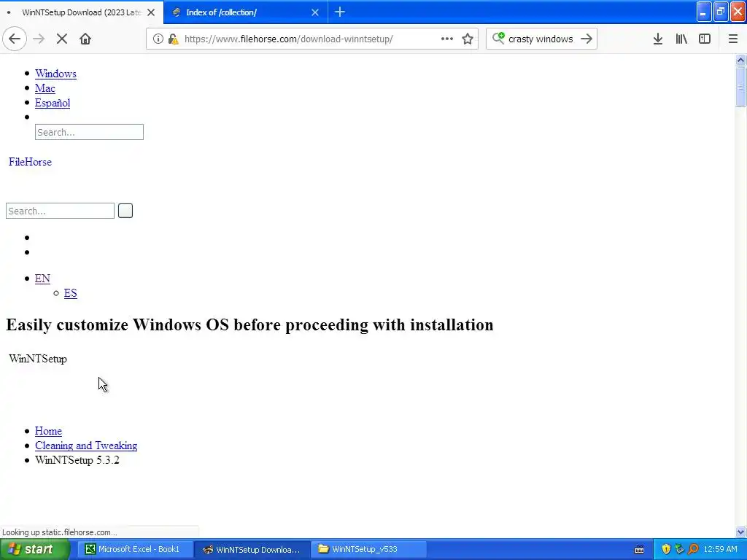Click the scrollbar down arrow

pyautogui.click(x=740, y=532)
